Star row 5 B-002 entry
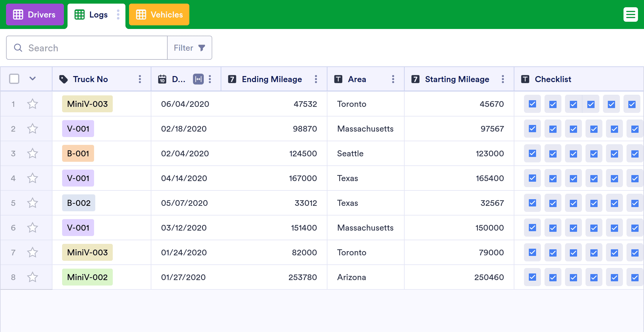 coord(33,203)
